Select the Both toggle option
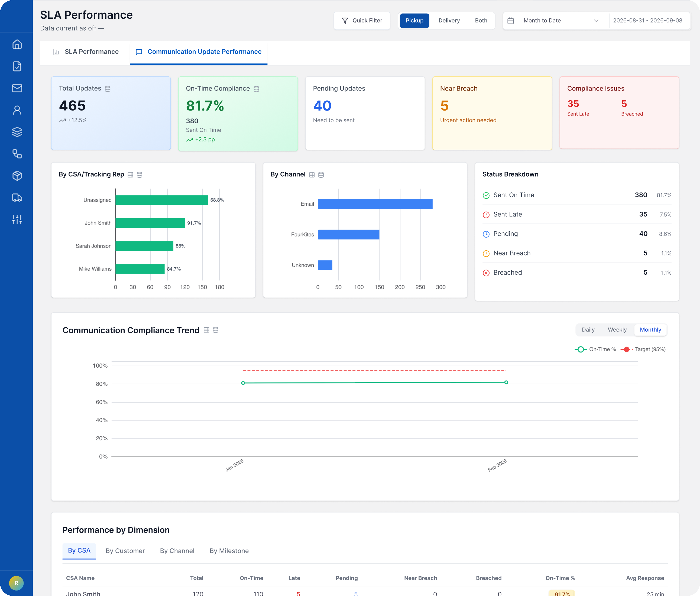Viewport: 700px width, 596px height. click(x=481, y=21)
